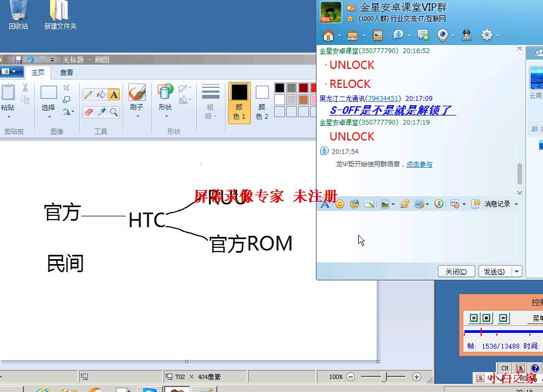Viewport: 543px width, 392px height.
Task: Expand the Select (选择) dropdown arrow
Action: [49, 117]
